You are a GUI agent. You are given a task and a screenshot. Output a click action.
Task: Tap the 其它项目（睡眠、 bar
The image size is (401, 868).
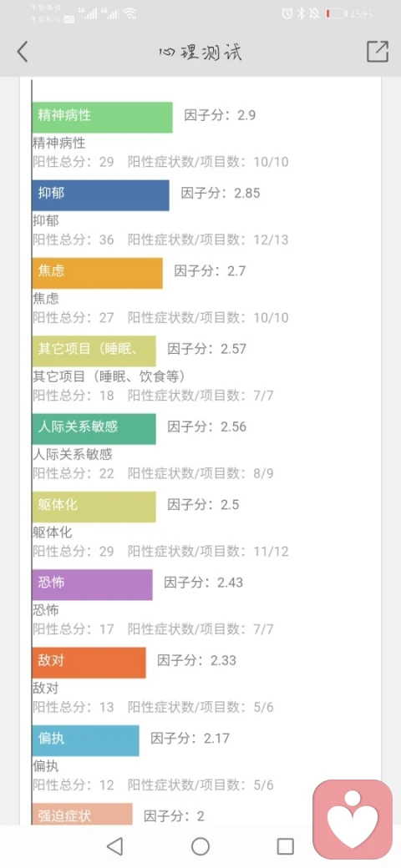click(94, 351)
